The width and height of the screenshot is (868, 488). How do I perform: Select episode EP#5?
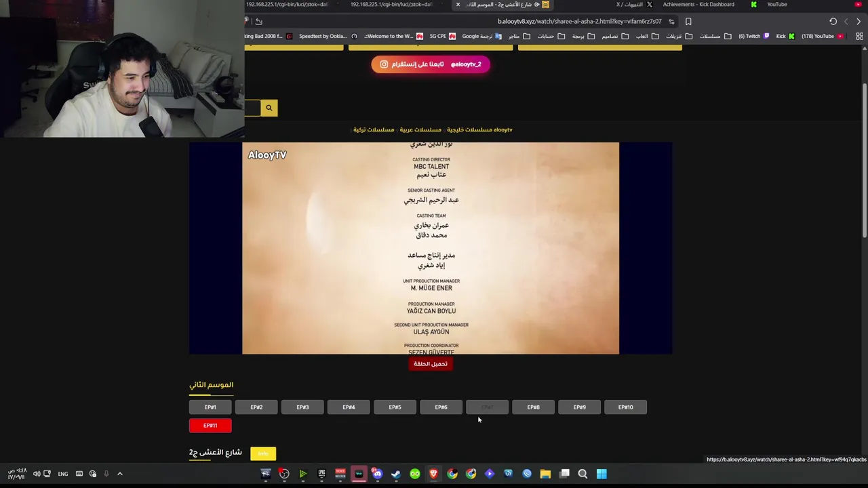click(395, 407)
